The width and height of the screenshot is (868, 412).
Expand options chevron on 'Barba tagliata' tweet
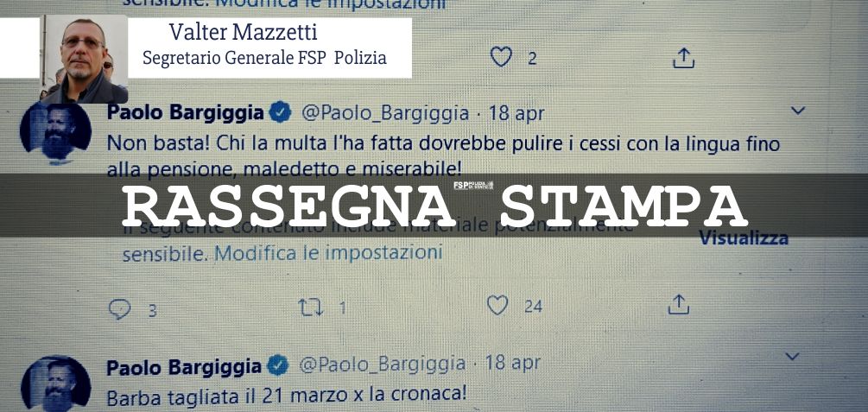(793, 356)
